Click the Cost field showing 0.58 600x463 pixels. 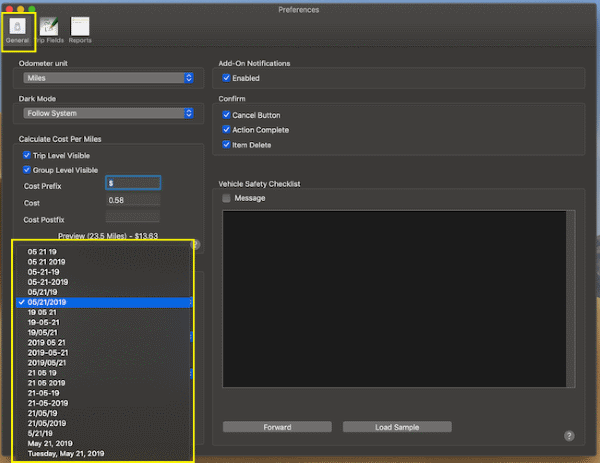133,200
